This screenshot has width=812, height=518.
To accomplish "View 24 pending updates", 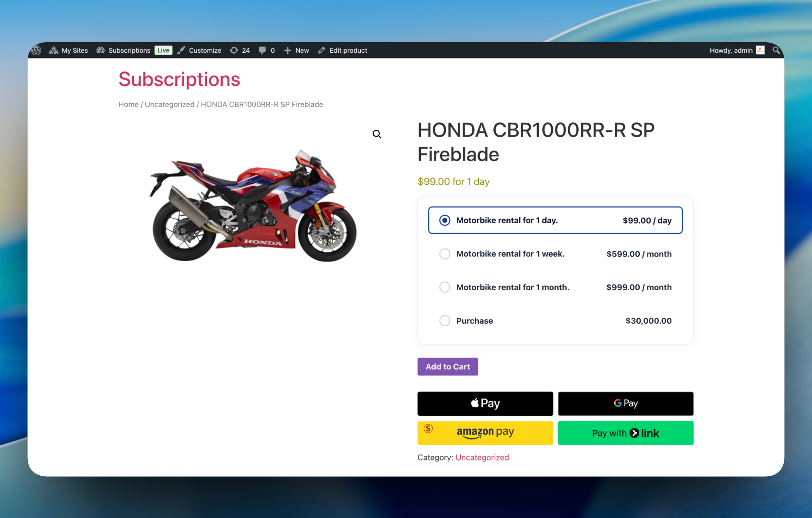I will 240,50.
